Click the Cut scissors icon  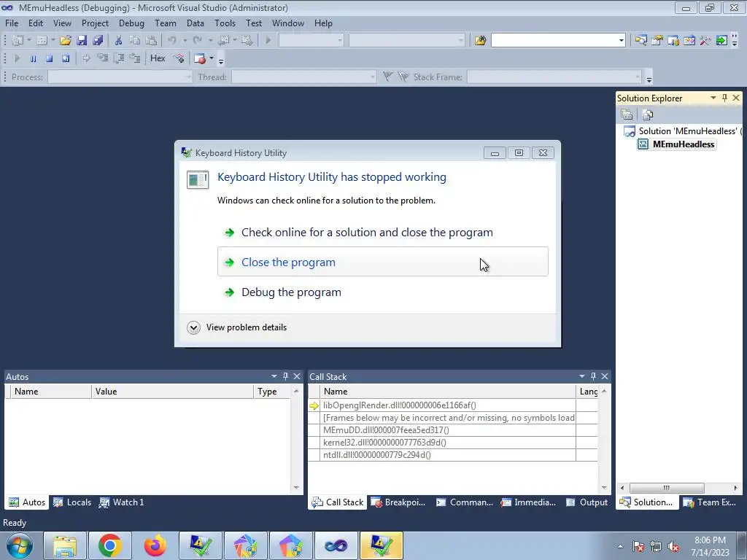click(119, 41)
